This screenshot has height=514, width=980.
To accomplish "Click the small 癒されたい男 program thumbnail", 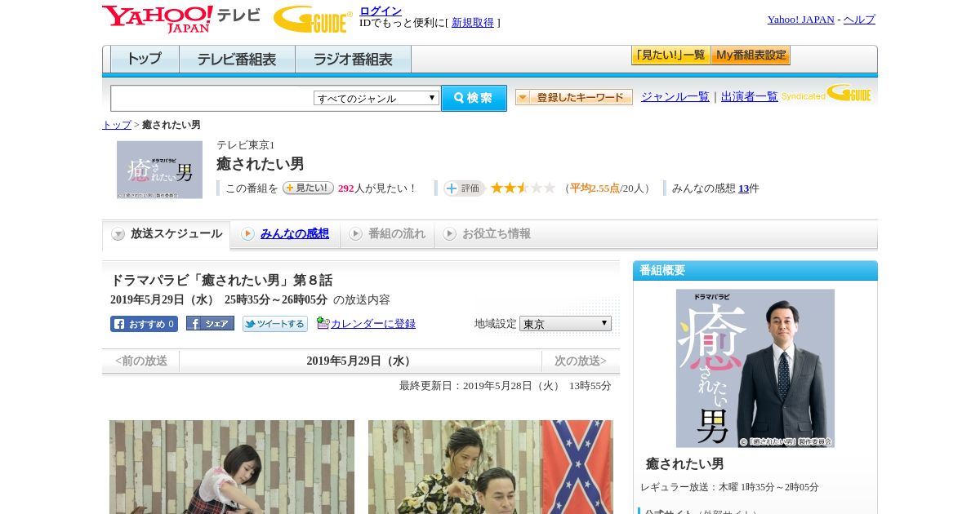I will (x=159, y=170).
